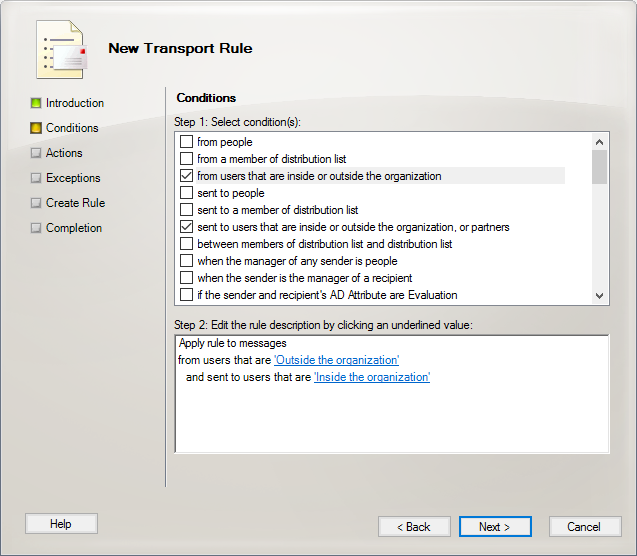Image resolution: width=637 pixels, height=556 pixels.
Task: Return to previous page with Back
Action: click(414, 527)
